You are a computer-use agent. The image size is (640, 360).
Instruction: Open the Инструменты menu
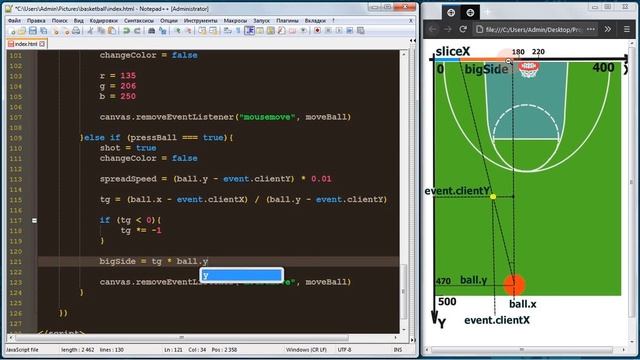[x=200, y=20]
